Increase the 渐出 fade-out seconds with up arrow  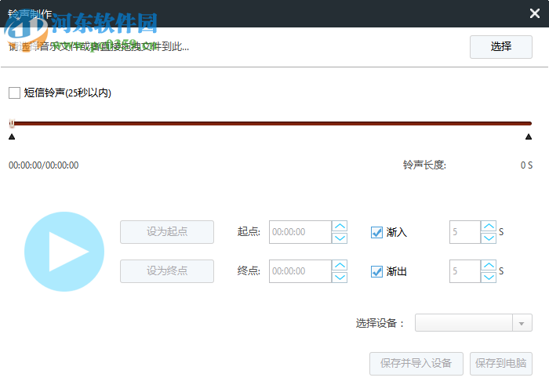pos(489,265)
